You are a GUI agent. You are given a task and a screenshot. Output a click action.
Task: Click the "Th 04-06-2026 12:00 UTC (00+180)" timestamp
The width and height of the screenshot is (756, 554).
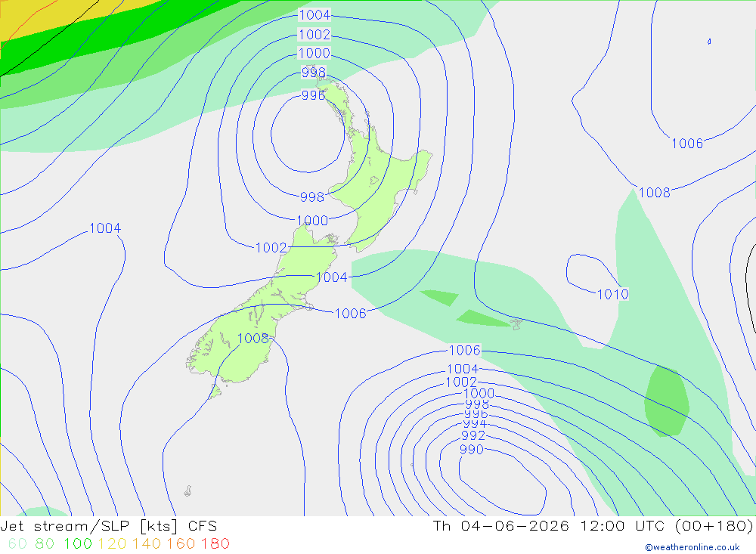click(x=593, y=525)
